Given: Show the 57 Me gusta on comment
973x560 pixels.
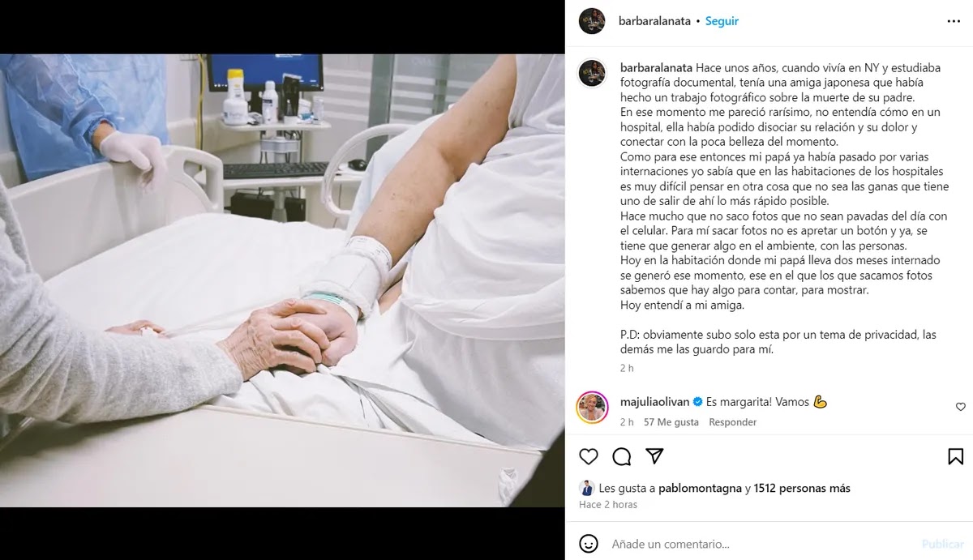Looking at the screenshot, I should (x=671, y=422).
